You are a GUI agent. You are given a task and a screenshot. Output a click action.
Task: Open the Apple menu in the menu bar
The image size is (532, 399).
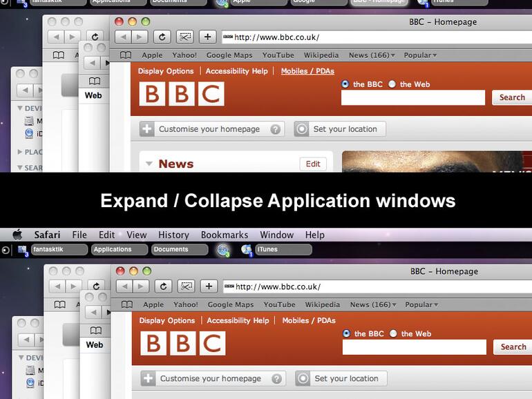[17, 235]
